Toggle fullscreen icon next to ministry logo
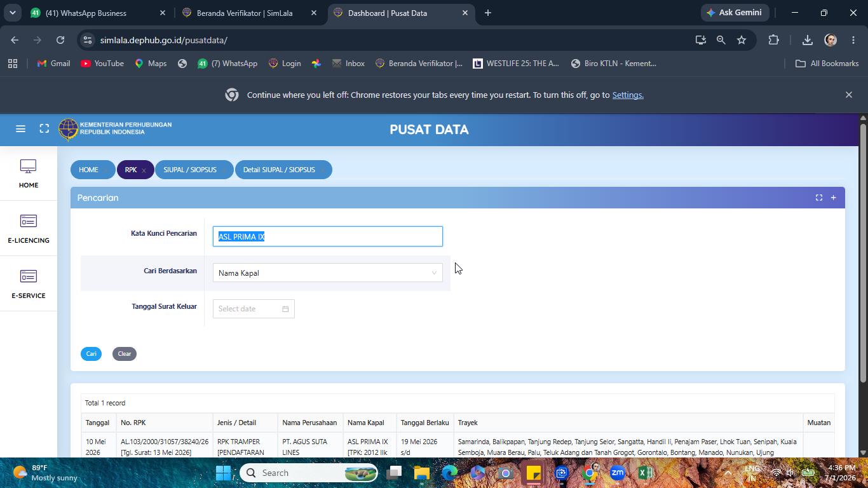This screenshot has height=488, width=868. click(44, 129)
